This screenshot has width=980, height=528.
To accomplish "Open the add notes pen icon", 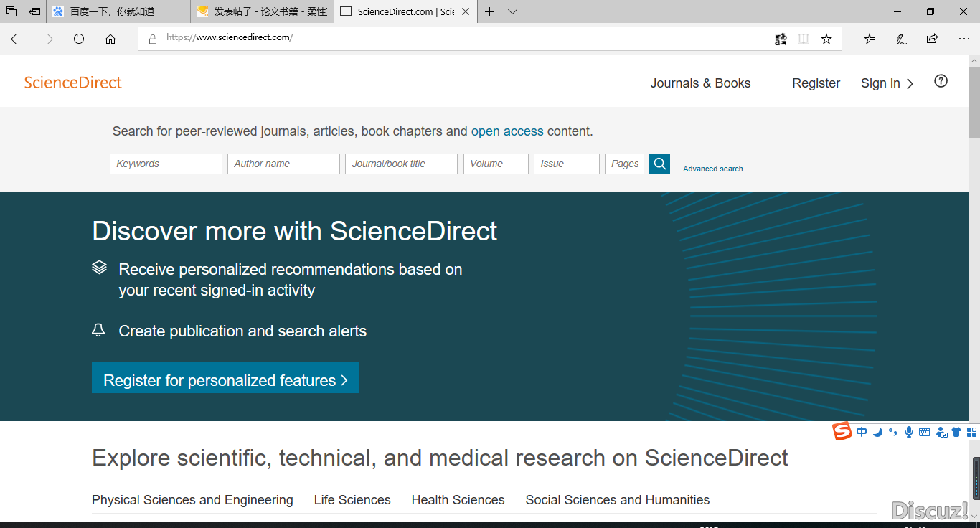I will point(901,39).
